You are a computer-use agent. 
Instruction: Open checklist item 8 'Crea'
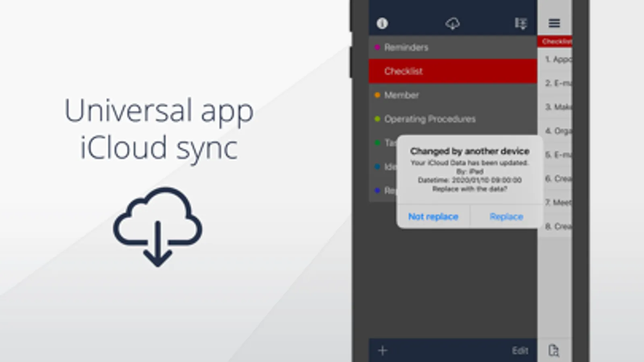[555, 226]
